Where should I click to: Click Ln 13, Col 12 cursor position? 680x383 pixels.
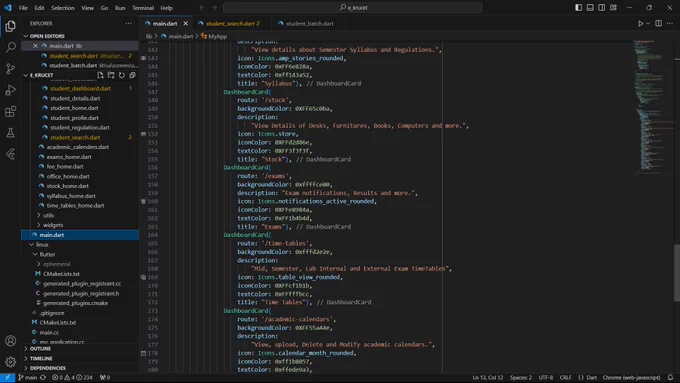[487, 377]
